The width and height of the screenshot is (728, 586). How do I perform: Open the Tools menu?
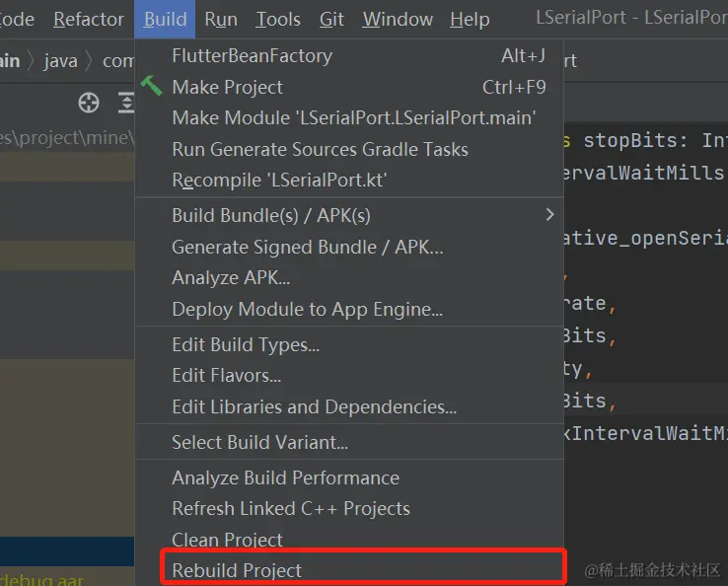(277, 19)
